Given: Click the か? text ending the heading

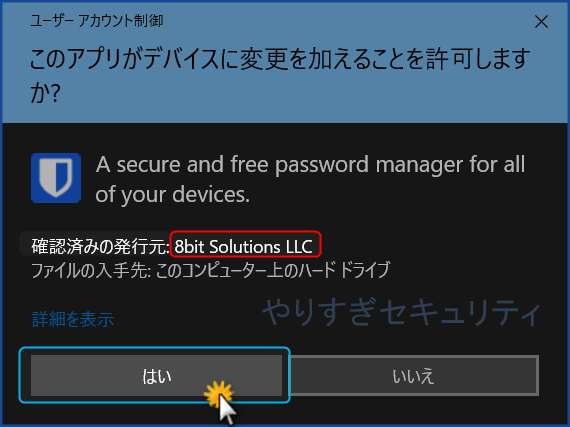Looking at the screenshot, I should coord(45,92).
